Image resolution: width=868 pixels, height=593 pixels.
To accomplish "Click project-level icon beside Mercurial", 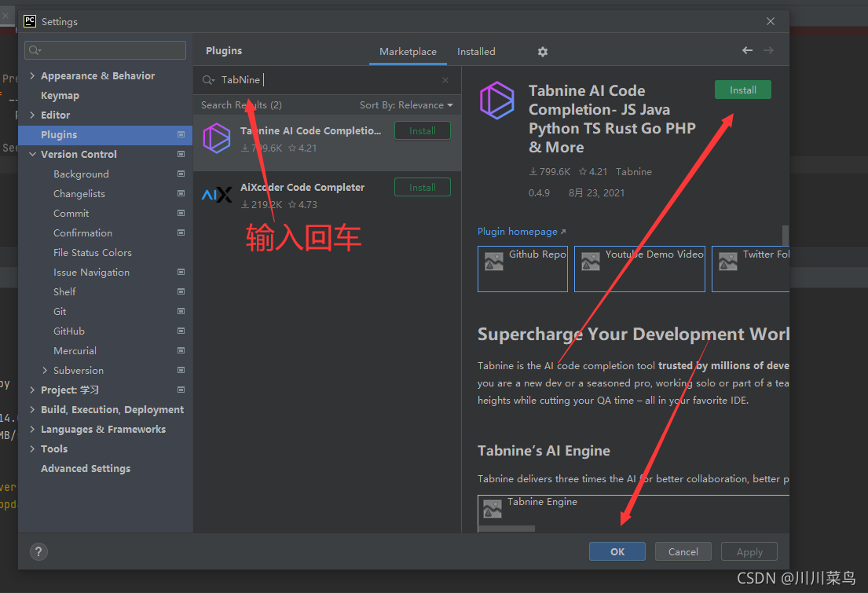I will click(x=181, y=350).
